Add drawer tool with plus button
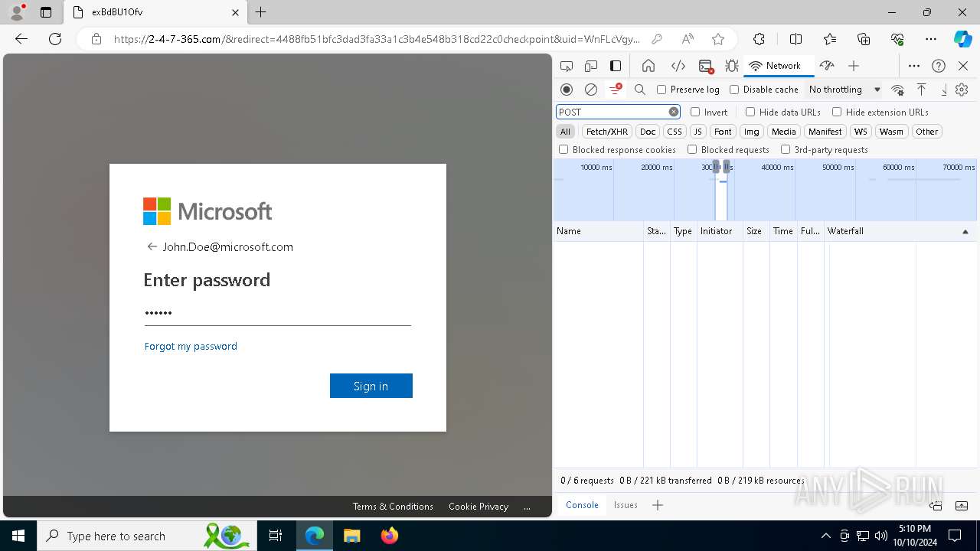 click(658, 505)
